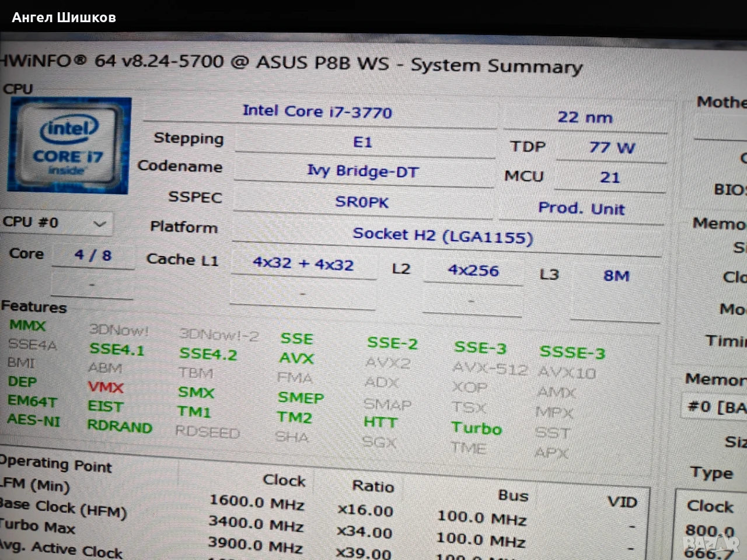Click the MMX feature flag
Image resolution: width=747 pixels, height=560 pixels.
pos(27,325)
